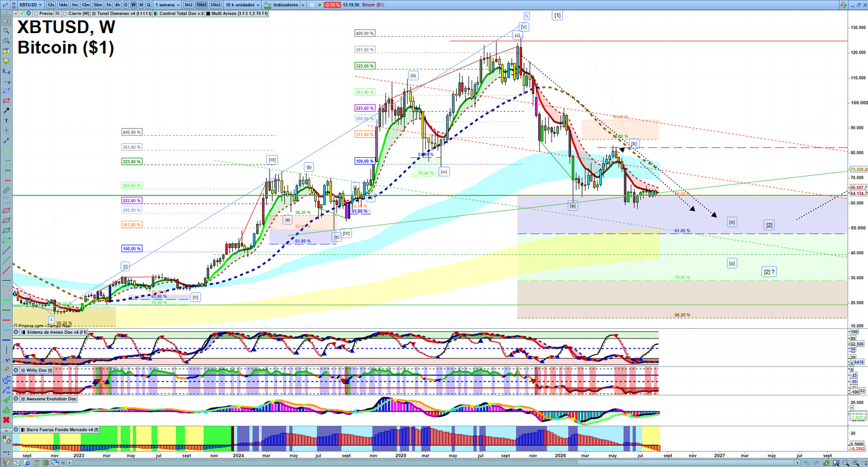
Task: Click the Awesome Evolution Doc label
Action: [x=52, y=399]
